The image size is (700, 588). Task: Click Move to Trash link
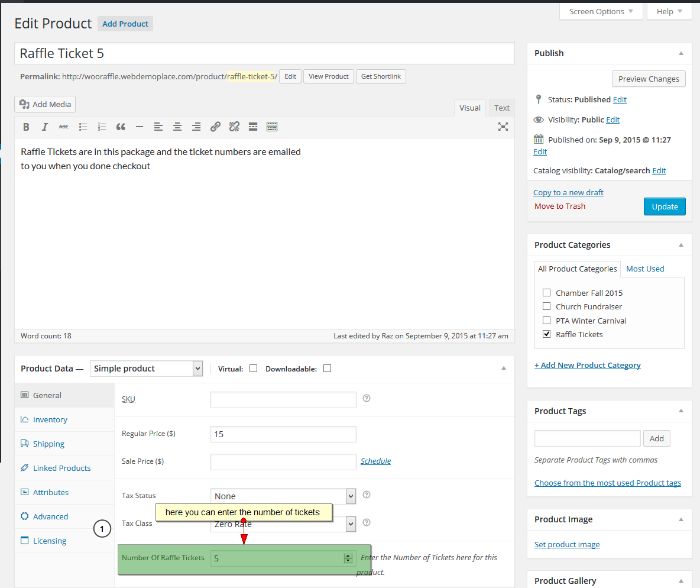(x=560, y=206)
